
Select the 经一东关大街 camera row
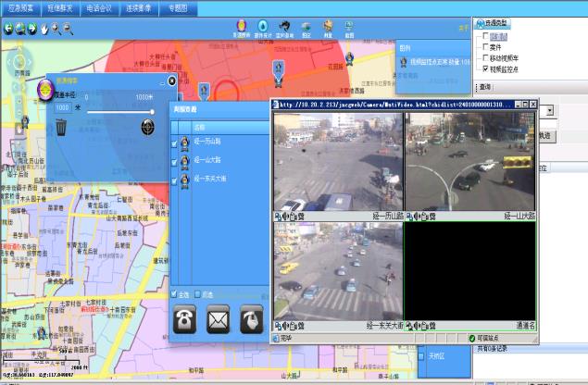click(x=220, y=180)
